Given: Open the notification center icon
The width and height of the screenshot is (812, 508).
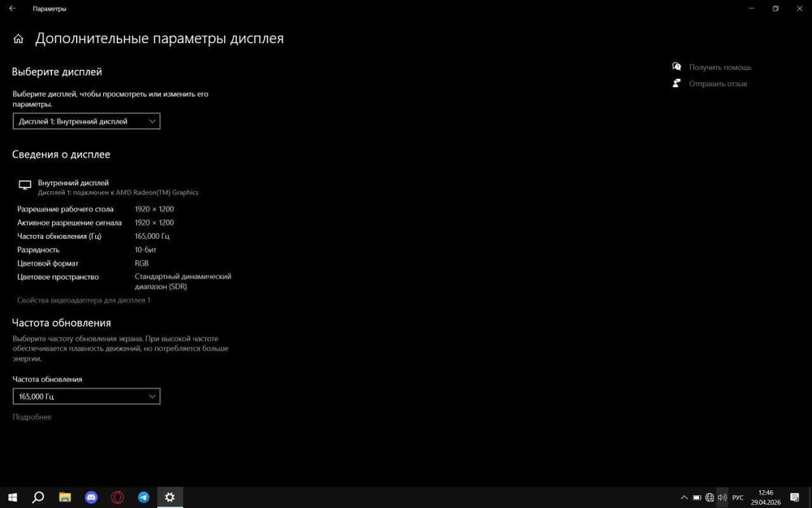Looking at the screenshot, I should tap(794, 497).
